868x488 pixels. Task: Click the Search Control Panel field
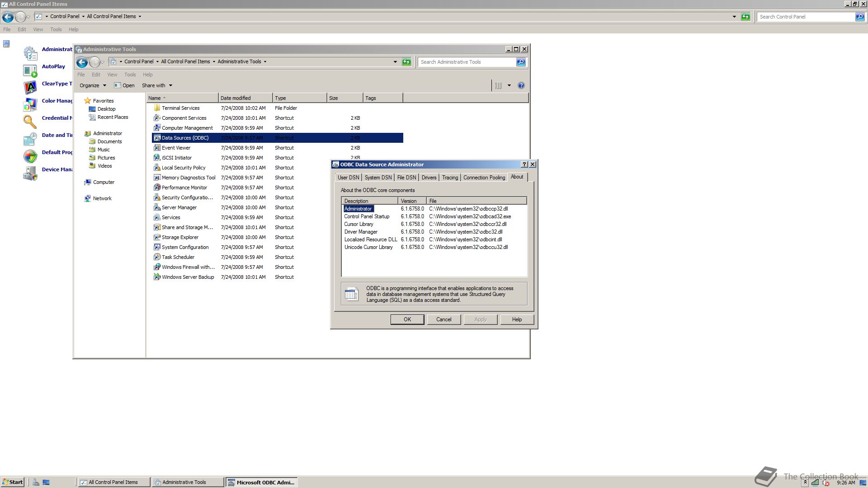(x=806, y=17)
